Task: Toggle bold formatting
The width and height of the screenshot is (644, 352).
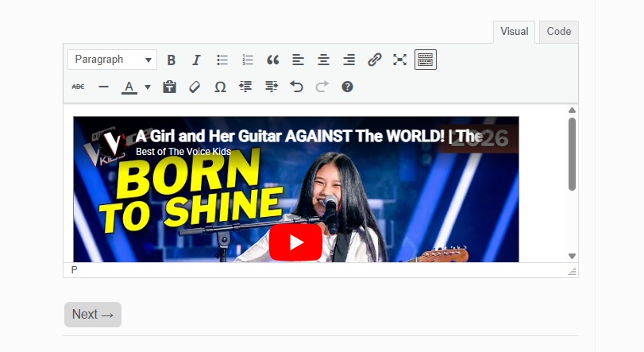Action: [172, 60]
